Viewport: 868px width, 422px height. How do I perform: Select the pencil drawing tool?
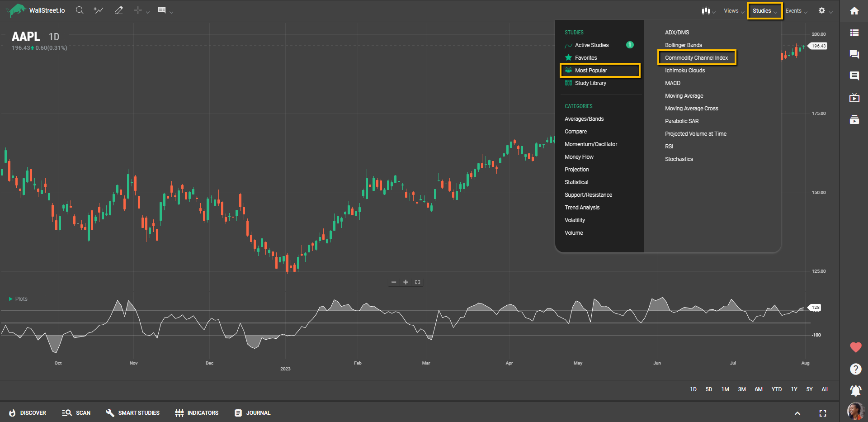pos(118,10)
